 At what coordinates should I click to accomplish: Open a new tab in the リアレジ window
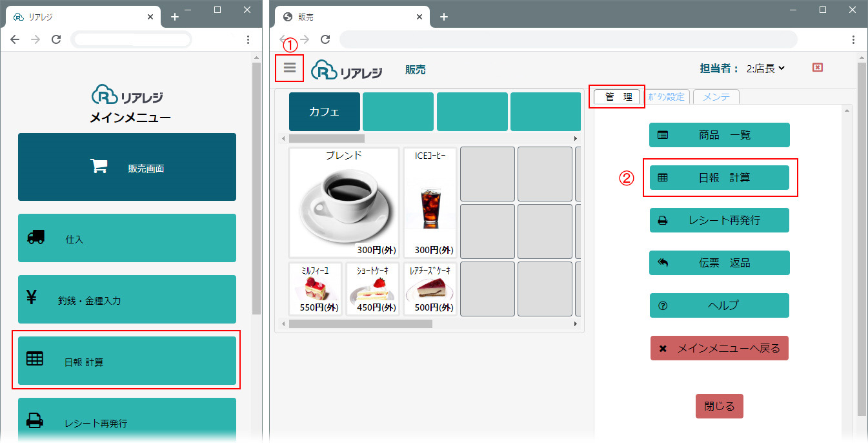click(x=174, y=17)
